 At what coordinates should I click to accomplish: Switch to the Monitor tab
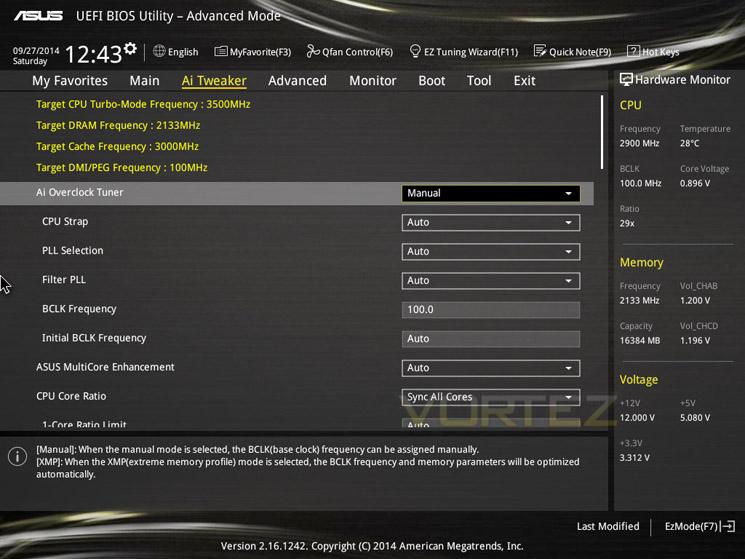coord(372,81)
